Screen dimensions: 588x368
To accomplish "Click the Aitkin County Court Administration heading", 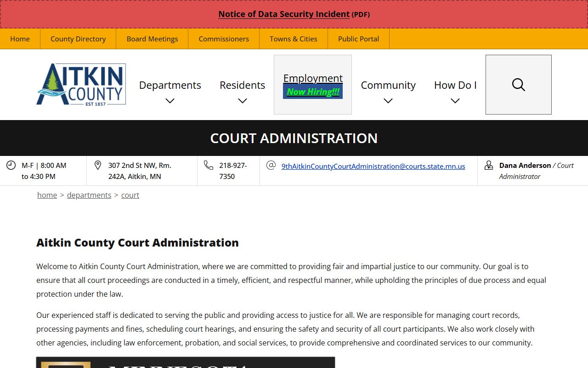I will [137, 242].
